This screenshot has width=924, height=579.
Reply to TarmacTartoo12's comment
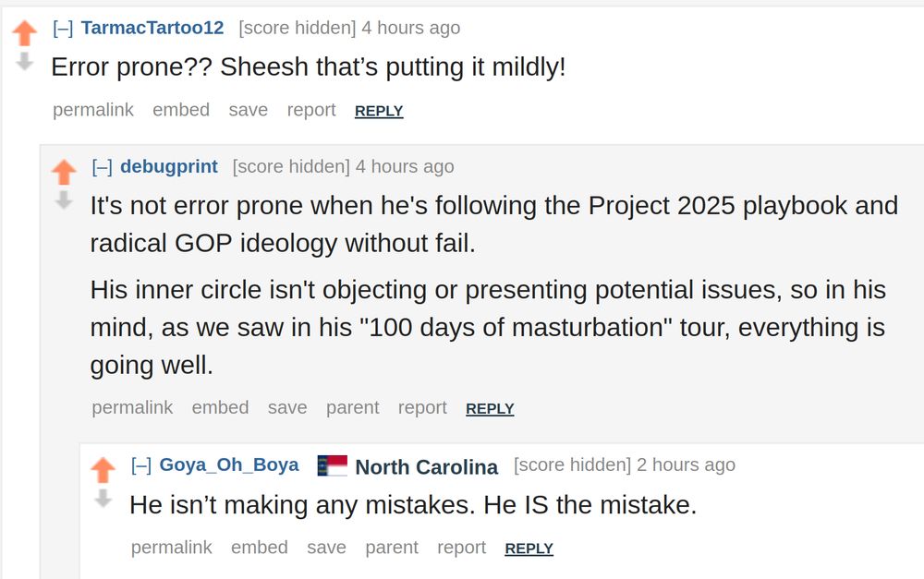[x=379, y=111]
